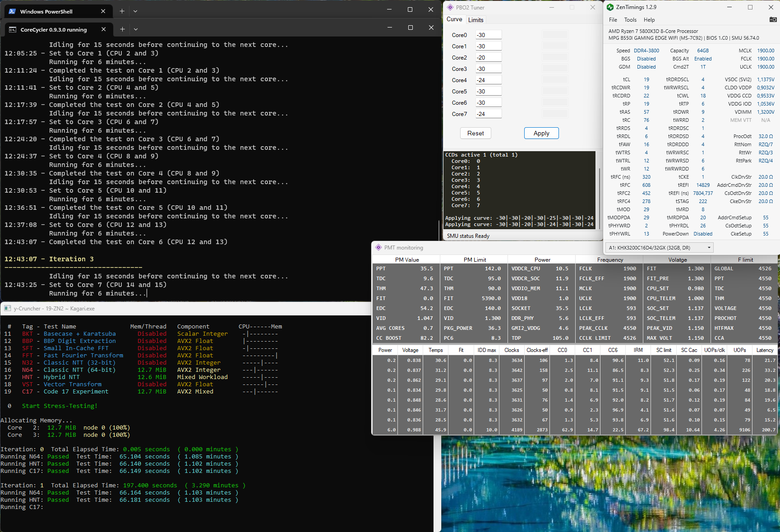
Task: Click the Reset button in PBO2 Tuner
Action: 475,133
